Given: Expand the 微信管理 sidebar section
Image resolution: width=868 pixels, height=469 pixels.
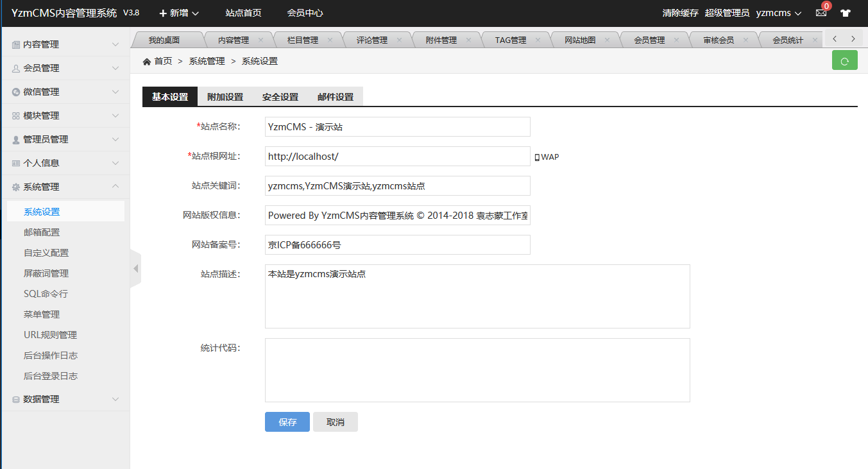Looking at the screenshot, I should (64, 92).
